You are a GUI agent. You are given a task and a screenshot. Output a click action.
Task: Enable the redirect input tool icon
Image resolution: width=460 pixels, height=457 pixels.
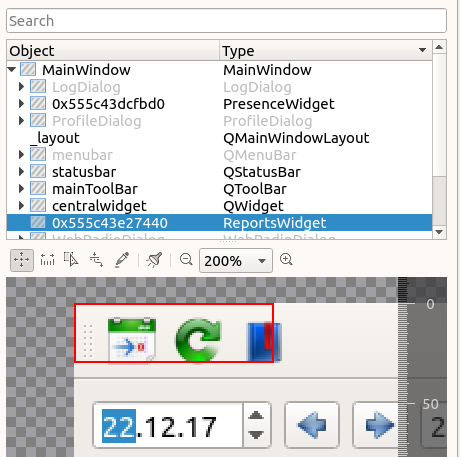(96, 260)
